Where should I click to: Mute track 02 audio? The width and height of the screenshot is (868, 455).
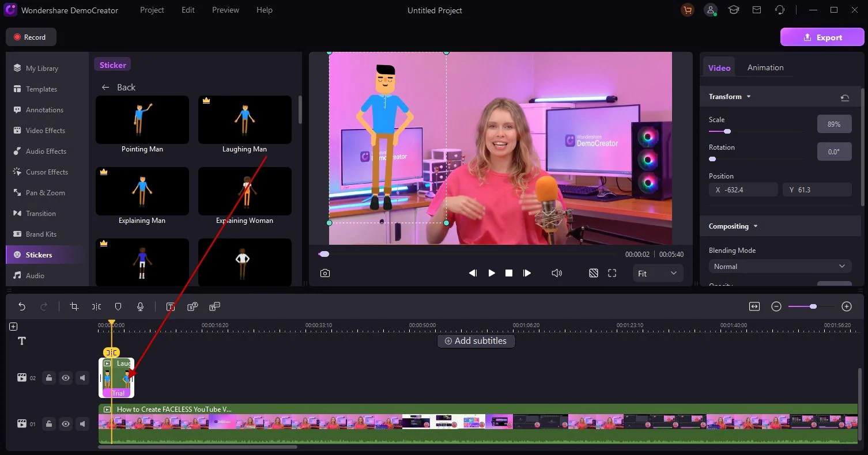tap(83, 378)
